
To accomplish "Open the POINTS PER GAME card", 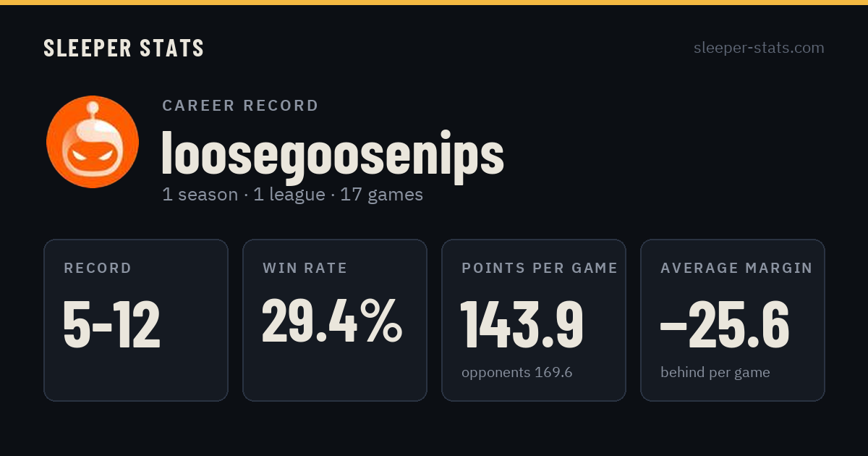I will 534,320.
